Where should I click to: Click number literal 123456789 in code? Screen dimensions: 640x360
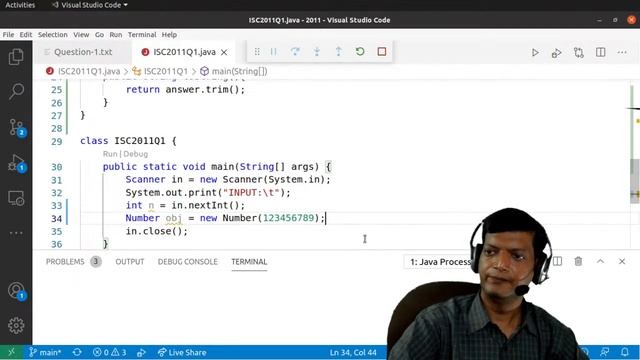coord(288,218)
